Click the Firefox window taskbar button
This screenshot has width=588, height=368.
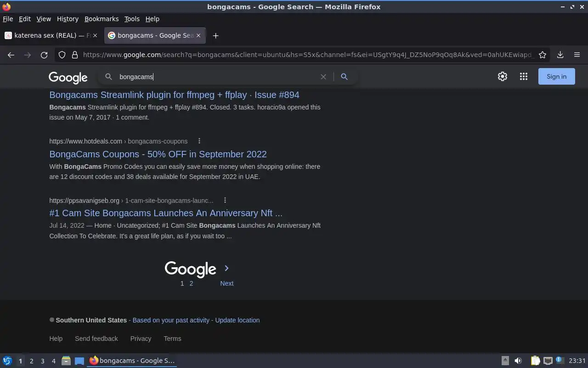pos(132,361)
